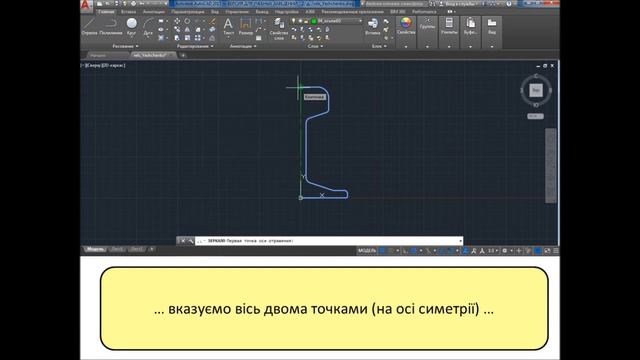Open the Performance ribbon tab
The image size is (640, 360).
click(424, 12)
